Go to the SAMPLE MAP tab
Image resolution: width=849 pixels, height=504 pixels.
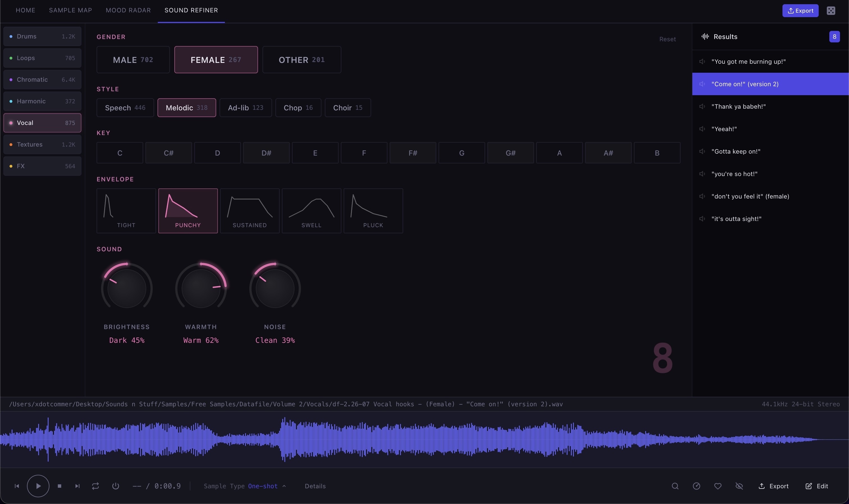pyautogui.click(x=70, y=10)
